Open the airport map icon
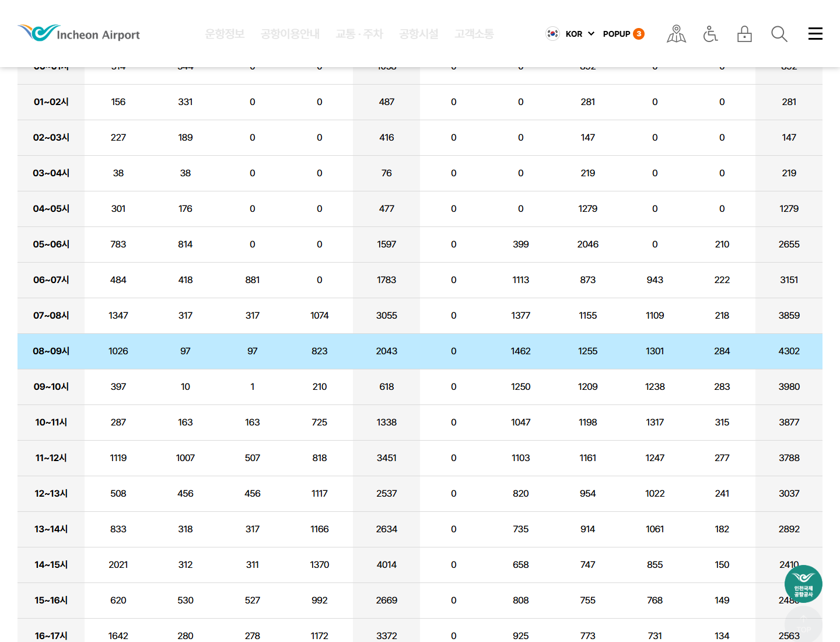Image resolution: width=840 pixels, height=642 pixels. (677, 34)
